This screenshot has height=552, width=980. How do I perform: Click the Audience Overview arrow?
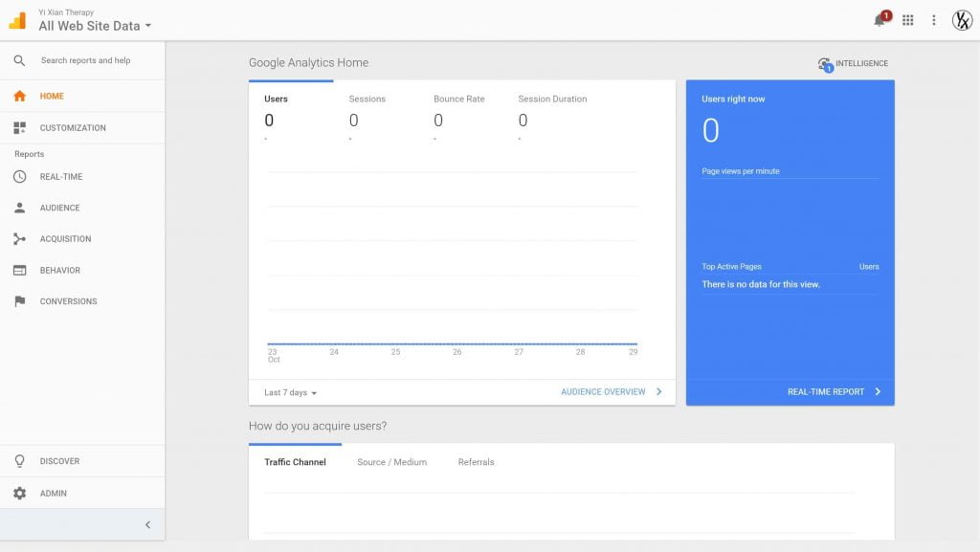pyautogui.click(x=658, y=392)
